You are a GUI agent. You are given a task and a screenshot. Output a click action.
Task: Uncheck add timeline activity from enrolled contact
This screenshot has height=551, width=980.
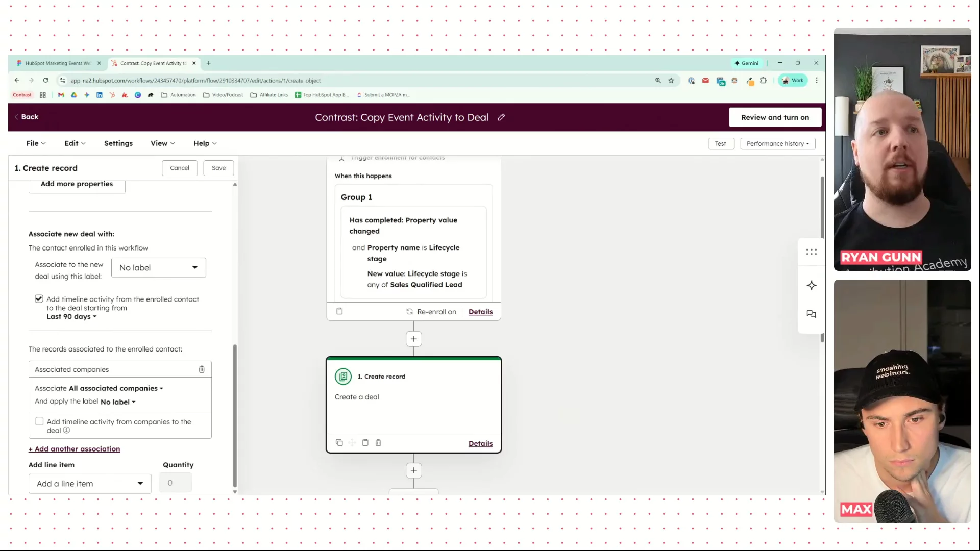pyautogui.click(x=39, y=299)
